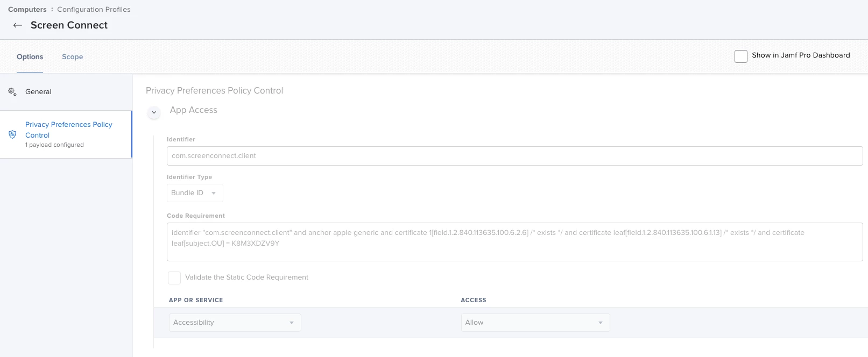Click the Code Requirement label
The image size is (868, 357).
(196, 216)
